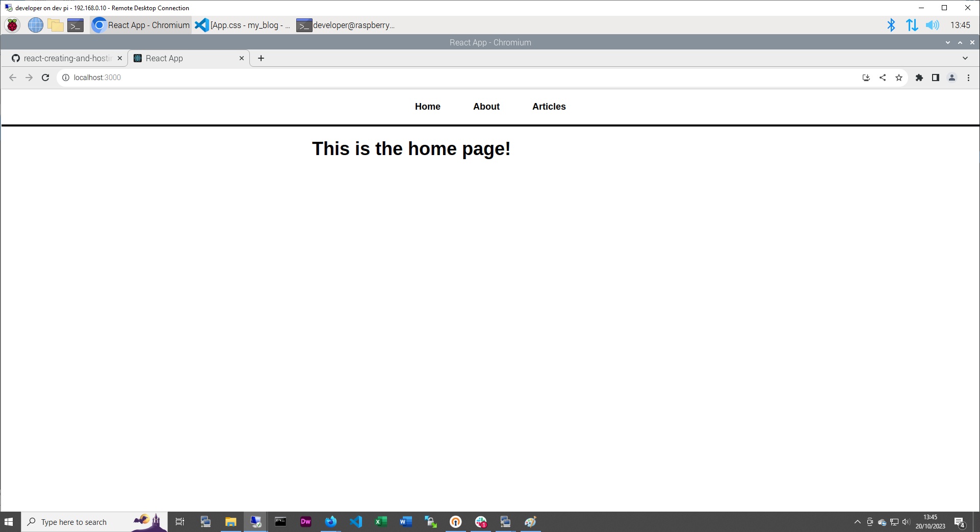Open the Windows notification center
Image resolution: width=980 pixels, height=532 pixels.
960,522
